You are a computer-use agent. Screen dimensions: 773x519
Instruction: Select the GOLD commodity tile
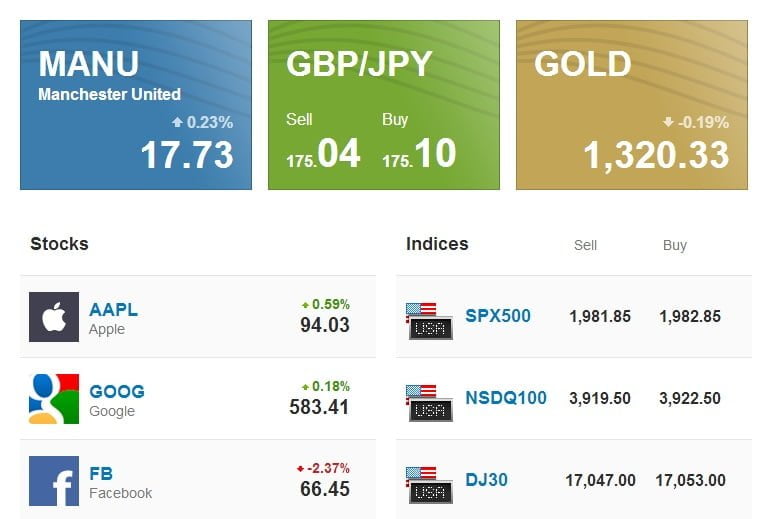coord(632,105)
